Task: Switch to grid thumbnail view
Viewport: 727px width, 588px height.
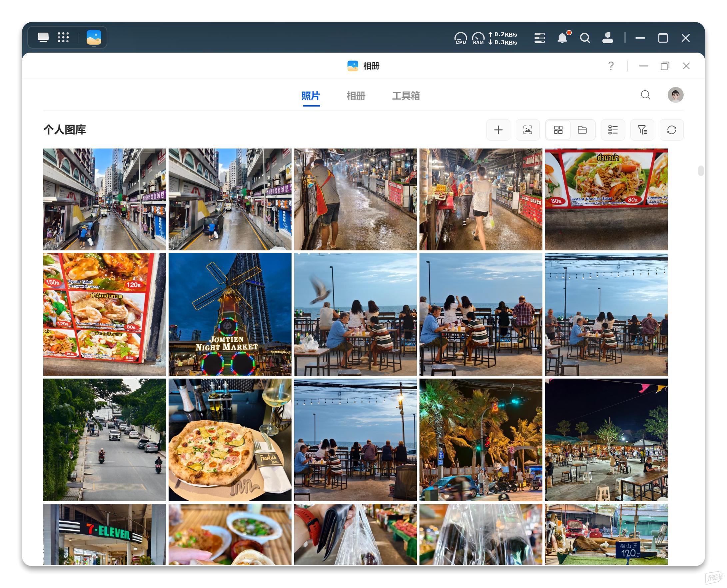Action: 558,130
